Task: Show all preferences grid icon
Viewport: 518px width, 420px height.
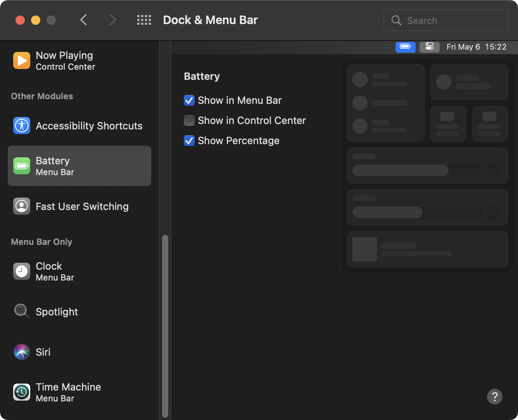Action: [144, 20]
